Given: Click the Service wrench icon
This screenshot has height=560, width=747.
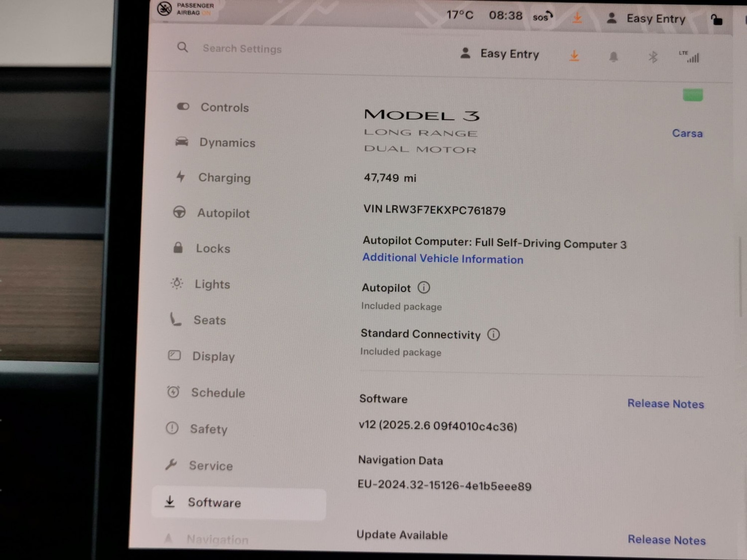Looking at the screenshot, I should (x=171, y=465).
